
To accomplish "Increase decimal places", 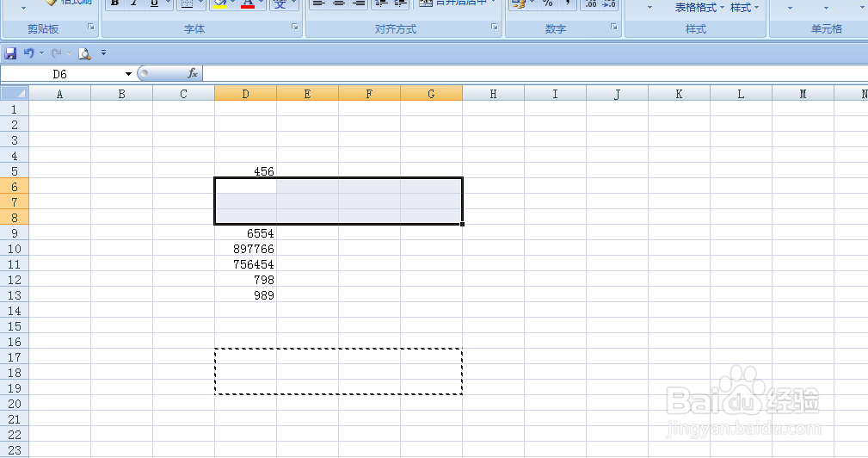I will coord(591,3).
